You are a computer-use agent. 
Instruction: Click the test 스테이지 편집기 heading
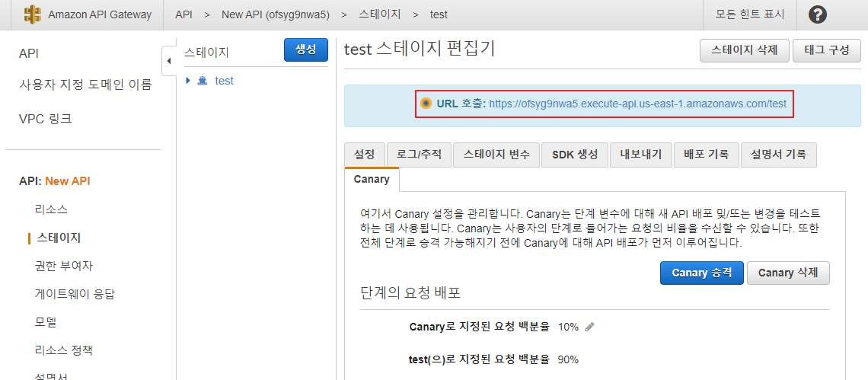tap(420, 49)
